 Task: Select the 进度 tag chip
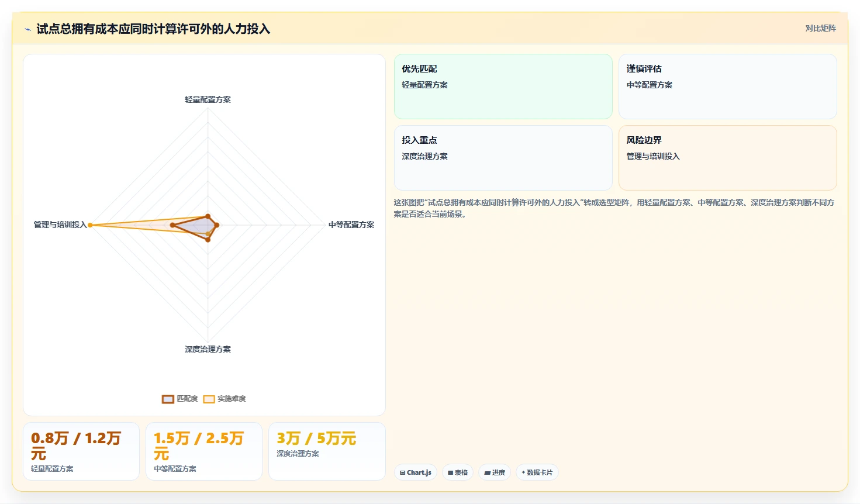click(495, 472)
